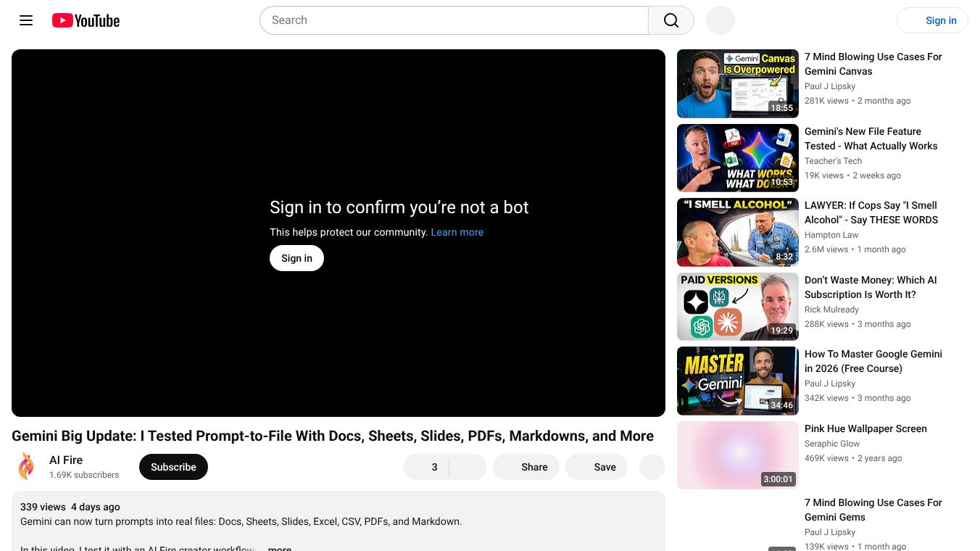Image resolution: width=980 pixels, height=551 pixels.
Task: Open '7 Mind Blowing Use Cases For Gemini Canvas'
Action: pyautogui.click(x=873, y=64)
